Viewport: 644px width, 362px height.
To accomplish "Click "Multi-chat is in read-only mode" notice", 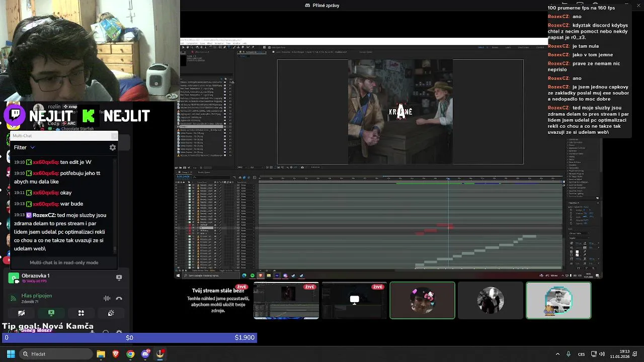I will coord(64,262).
